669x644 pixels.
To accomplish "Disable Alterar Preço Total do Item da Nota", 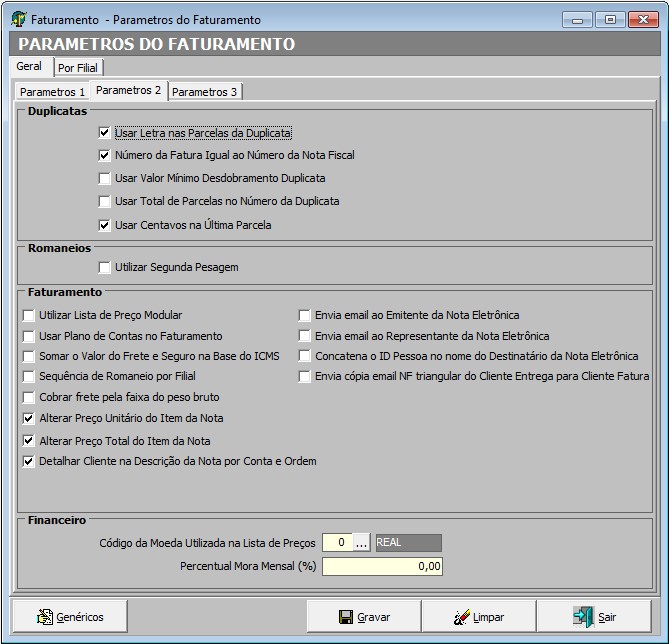I will pos(28,440).
